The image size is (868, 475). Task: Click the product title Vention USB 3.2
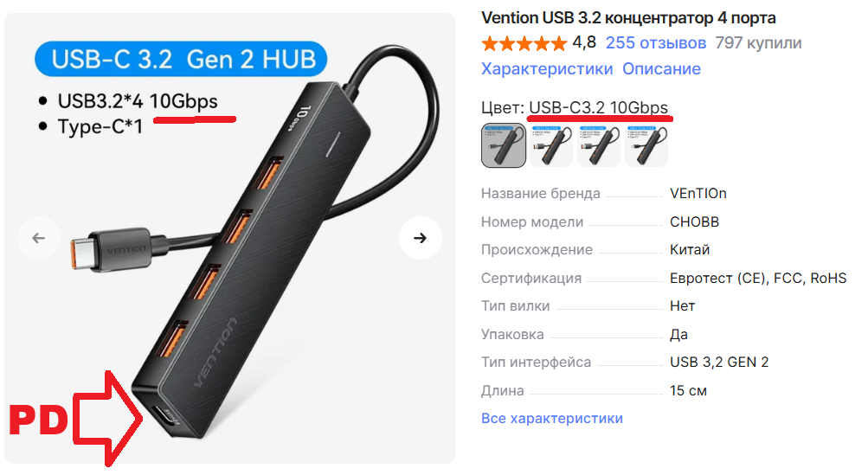pos(628,17)
